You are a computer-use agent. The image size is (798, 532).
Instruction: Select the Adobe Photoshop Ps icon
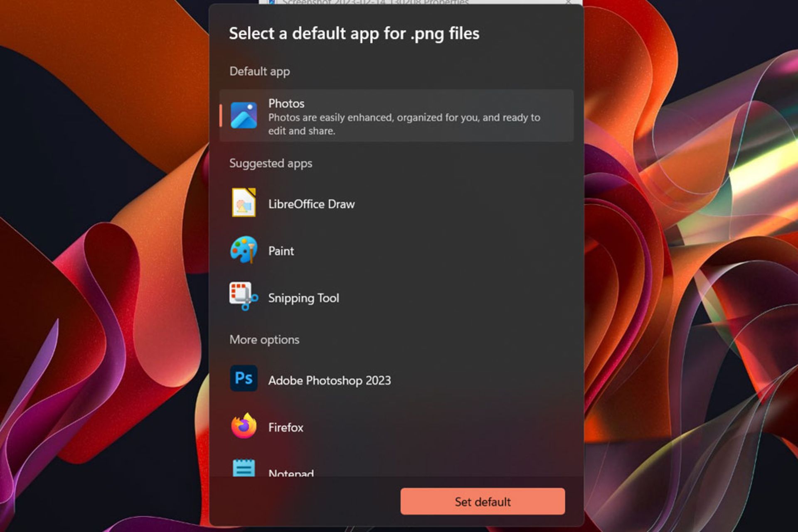click(244, 378)
